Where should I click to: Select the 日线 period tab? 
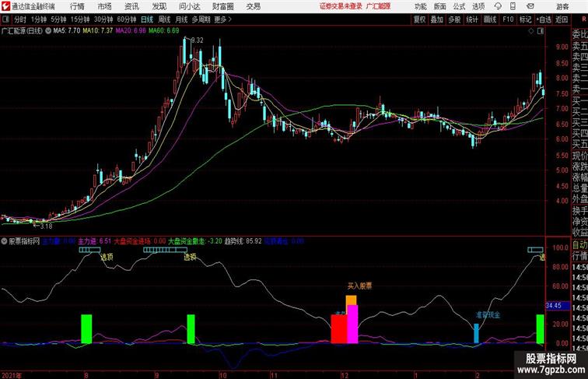pyautogui.click(x=147, y=19)
